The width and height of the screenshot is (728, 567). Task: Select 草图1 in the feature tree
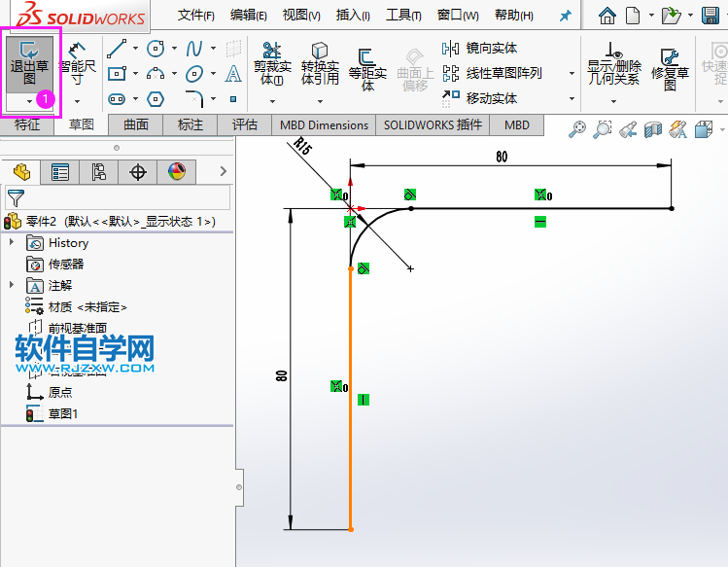(52, 413)
